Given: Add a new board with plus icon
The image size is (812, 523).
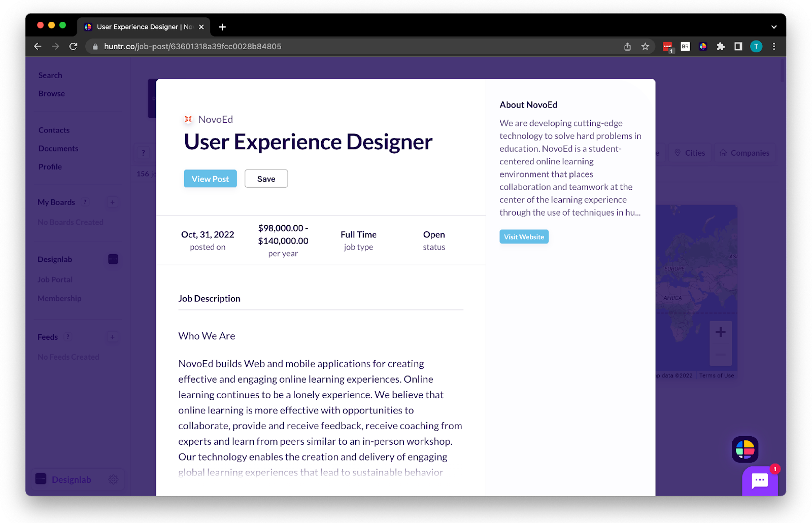Looking at the screenshot, I should pos(113,202).
